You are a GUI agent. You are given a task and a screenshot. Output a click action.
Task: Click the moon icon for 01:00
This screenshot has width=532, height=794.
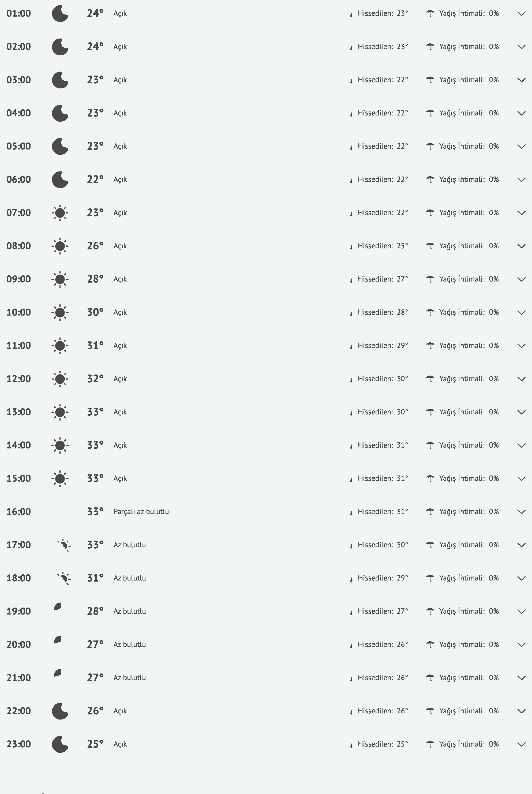coord(60,14)
